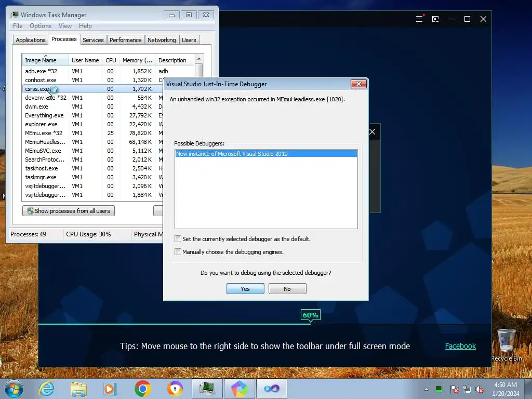This screenshot has height=399, width=532.
Task: Enable manually choose the debugging engines
Action: coord(178,252)
